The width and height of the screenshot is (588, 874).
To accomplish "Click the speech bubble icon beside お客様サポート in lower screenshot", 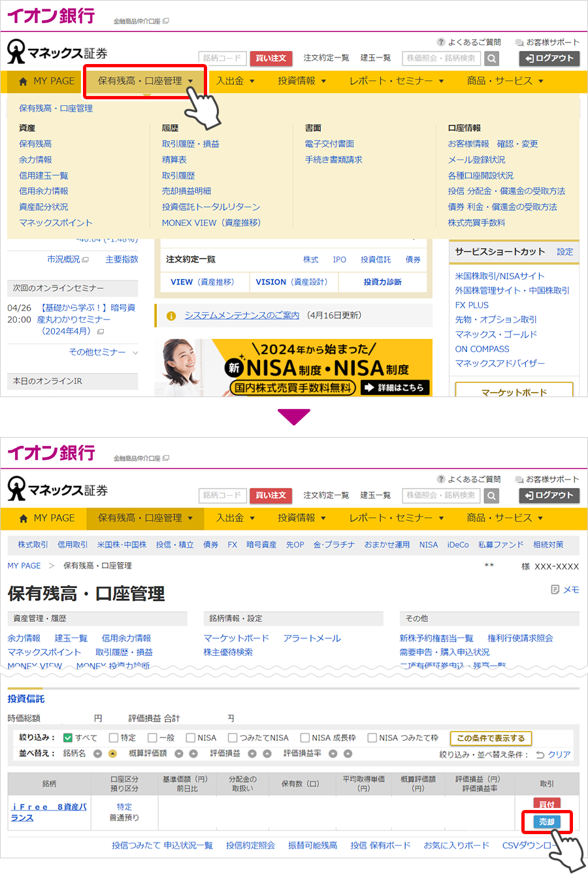I will click(x=519, y=479).
